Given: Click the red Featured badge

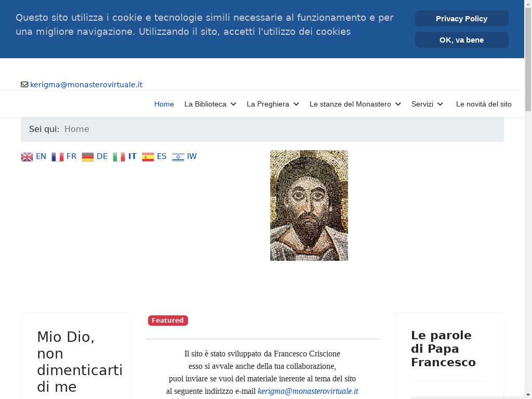Looking at the screenshot, I should (168, 320).
